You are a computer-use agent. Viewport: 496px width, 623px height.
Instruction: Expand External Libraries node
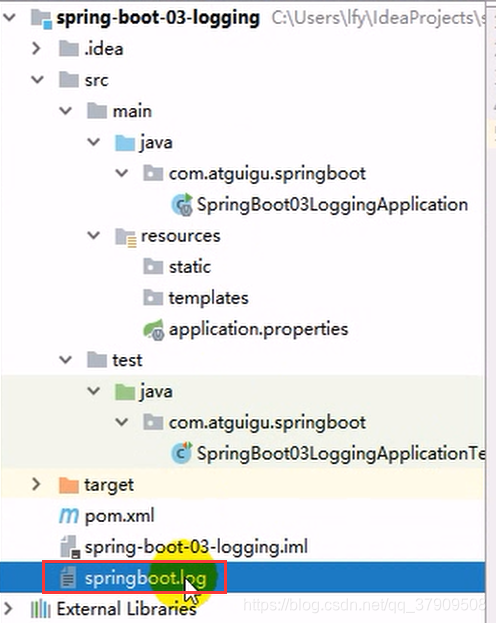[8, 609]
